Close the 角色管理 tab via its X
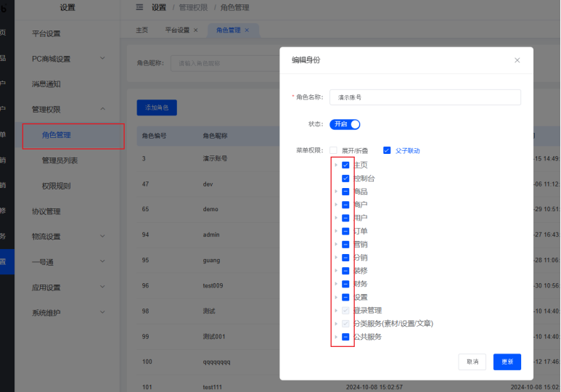Screen dimensions: 561x392 [x=247, y=30]
